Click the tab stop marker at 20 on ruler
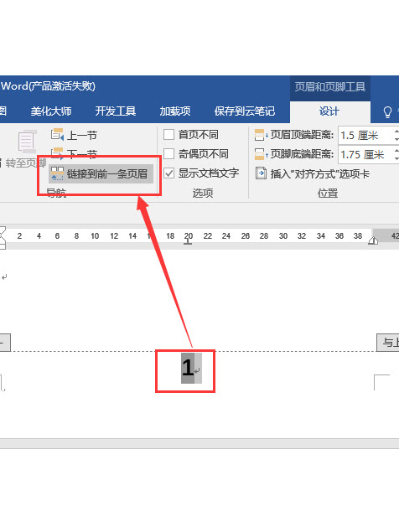The height and width of the screenshot is (532, 399). coord(188,241)
